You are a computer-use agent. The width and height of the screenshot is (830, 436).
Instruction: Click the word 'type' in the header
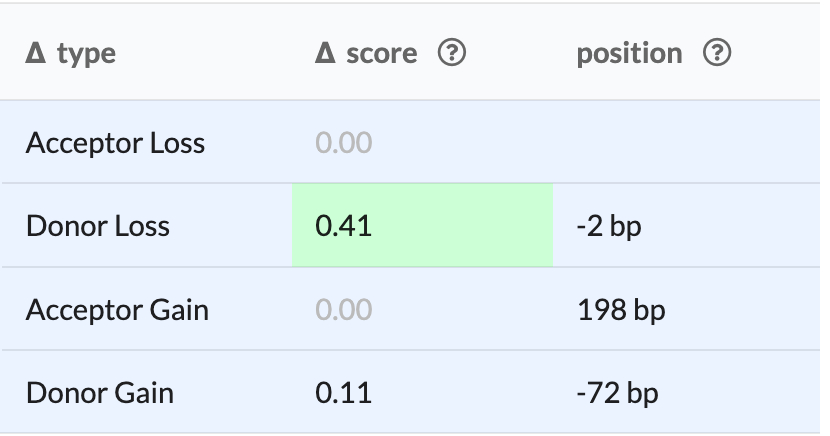pos(86,54)
